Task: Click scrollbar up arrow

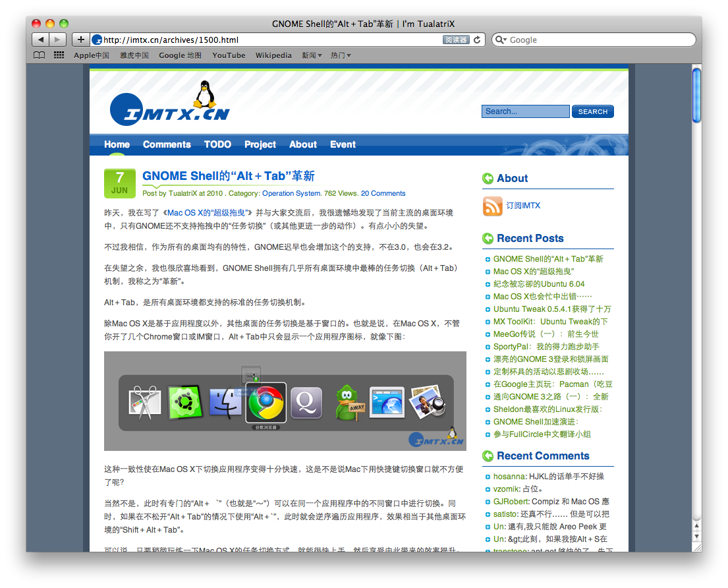Action: (696, 526)
